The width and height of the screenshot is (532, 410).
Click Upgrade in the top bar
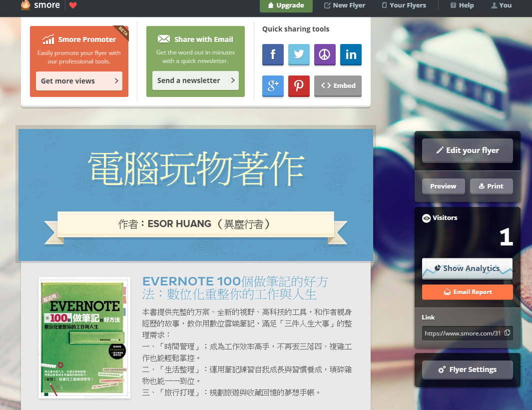pyautogui.click(x=286, y=5)
